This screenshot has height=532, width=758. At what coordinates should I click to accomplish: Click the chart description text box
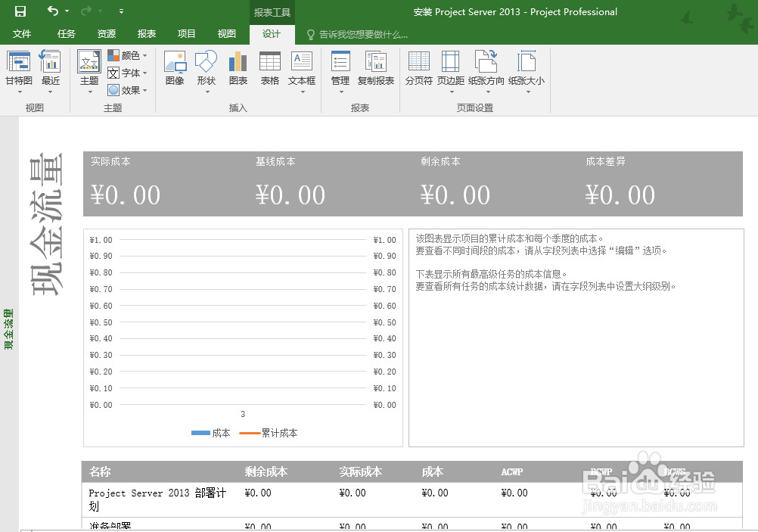[x=576, y=338]
